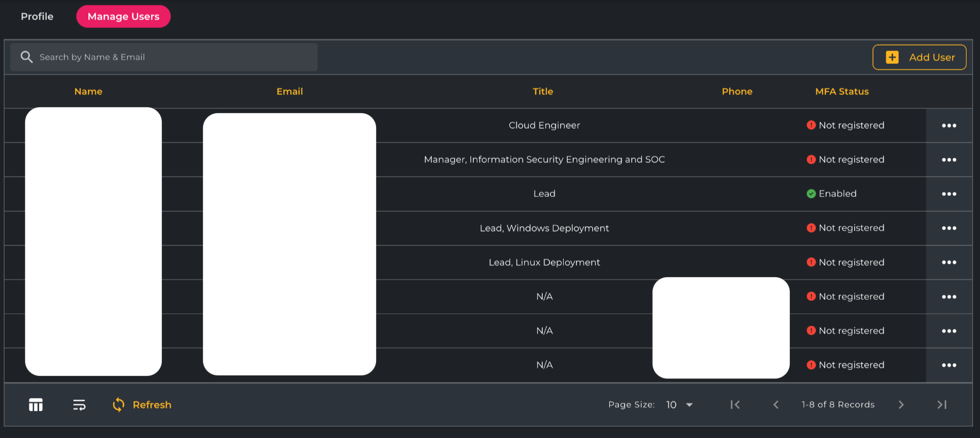Go to the first page of records
980x438 pixels.
tap(735, 405)
